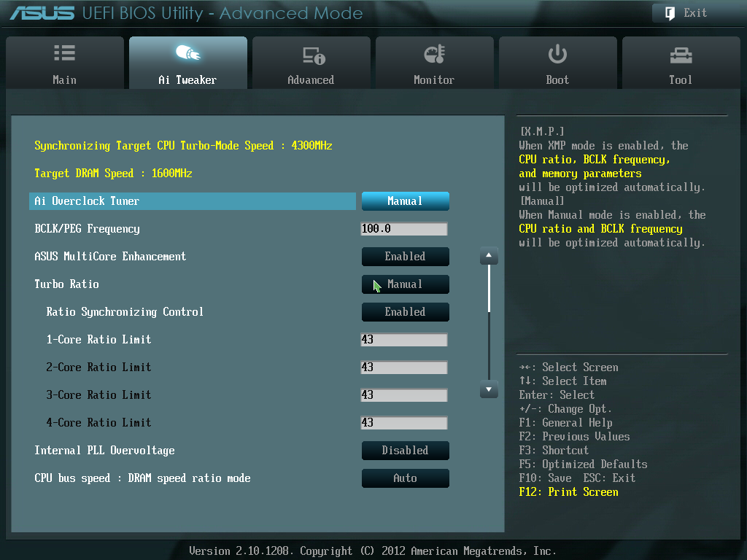The image size is (747, 560).
Task: Click the F3: Shortcut hint
Action: coord(554,451)
